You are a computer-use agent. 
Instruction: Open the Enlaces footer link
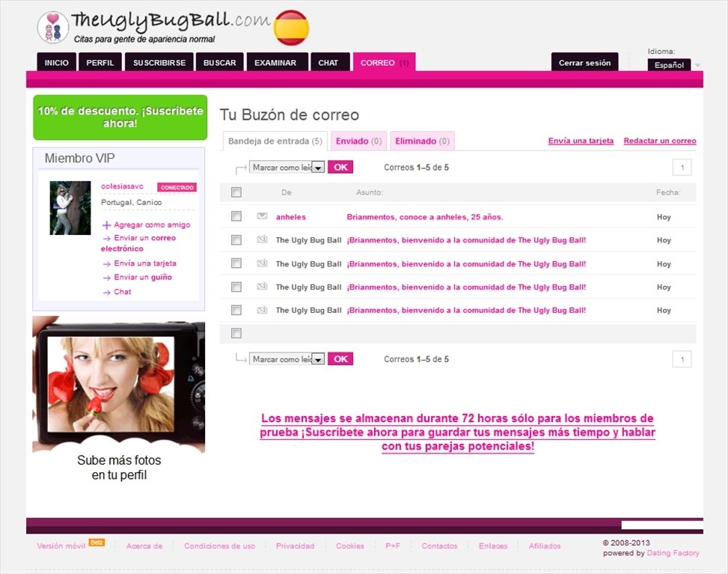493,546
